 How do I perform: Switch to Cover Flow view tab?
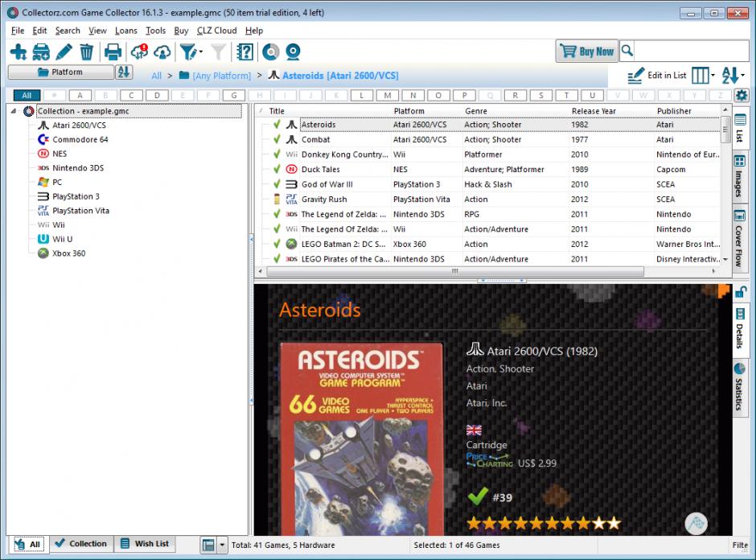(x=740, y=239)
